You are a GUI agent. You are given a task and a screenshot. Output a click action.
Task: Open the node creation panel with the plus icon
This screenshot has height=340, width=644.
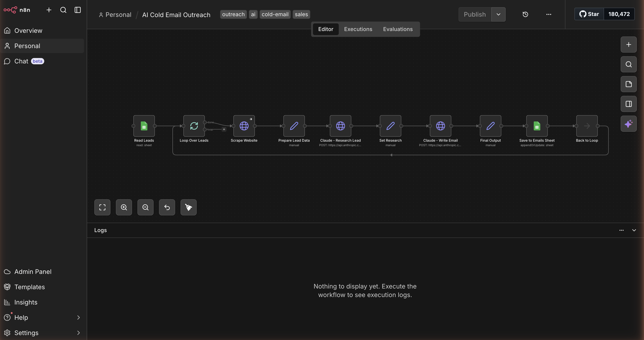[x=629, y=45]
